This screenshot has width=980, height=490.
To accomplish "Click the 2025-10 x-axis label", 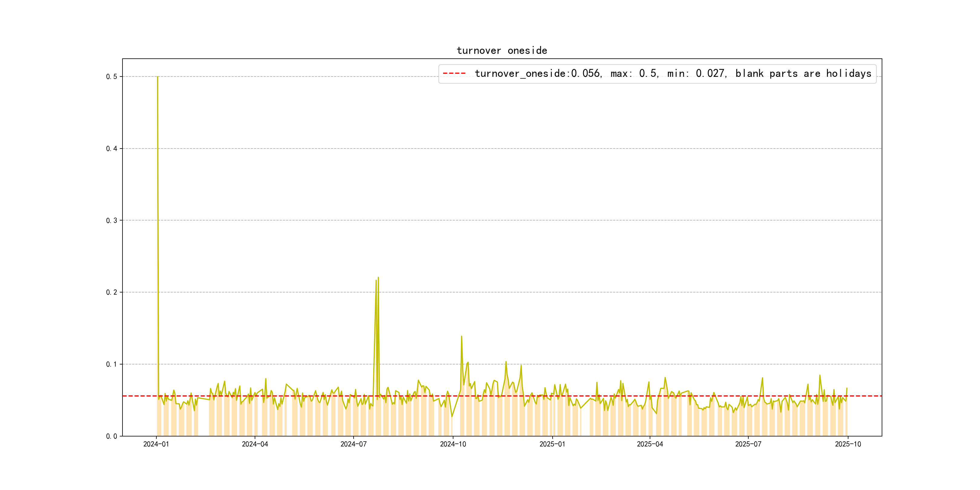I will [x=848, y=444].
